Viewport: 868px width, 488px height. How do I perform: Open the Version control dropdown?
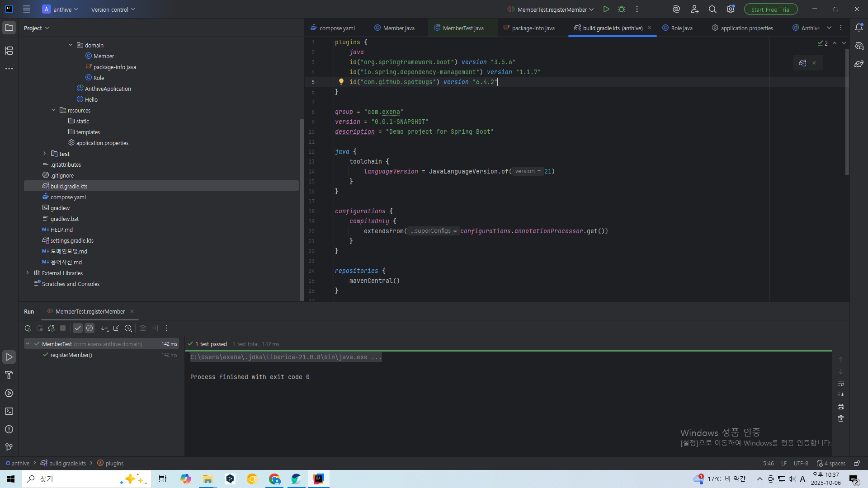[x=113, y=9]
